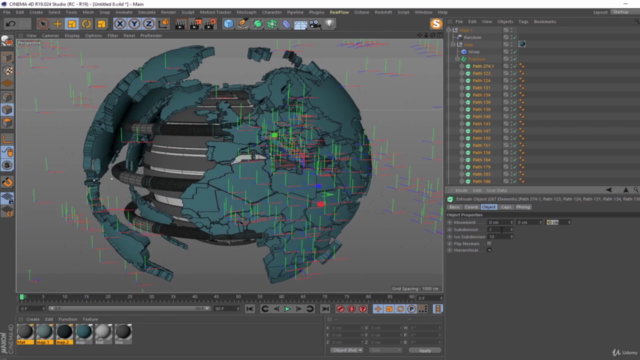Collapse the map null object tree
The width and height of the screenshot is (640, 360).
[453, 44]
